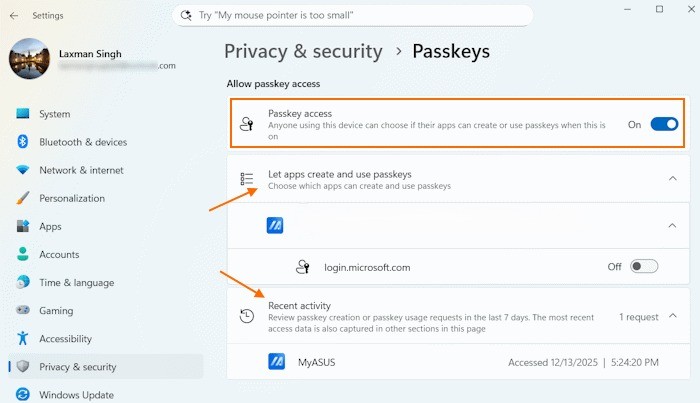Click the Bluetooth & devices icon
Image resolution: width=700 pixels, height=403 pixels.
[23, 142]
